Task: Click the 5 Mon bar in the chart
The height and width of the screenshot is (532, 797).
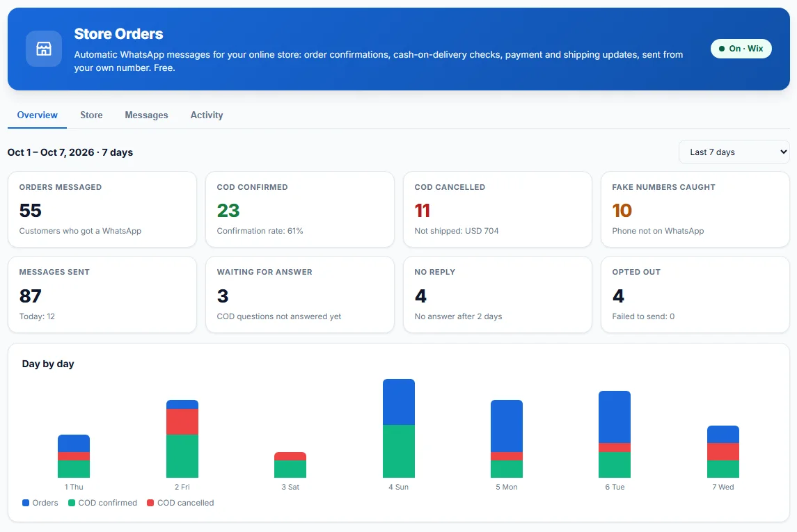Action: pyautogui.click(x=506, y=439)
